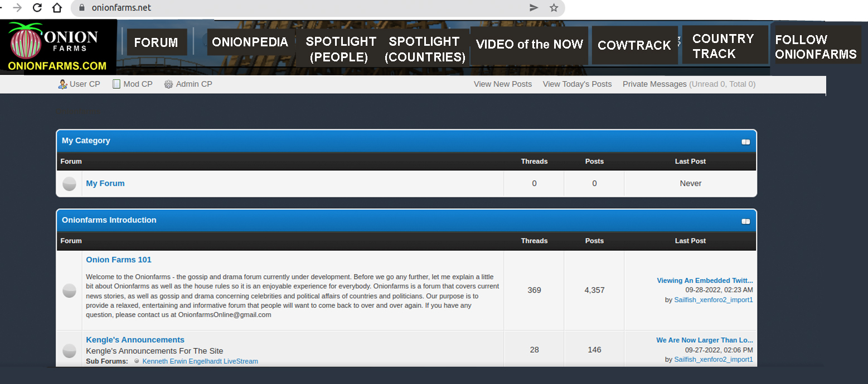Screen dimensions: 868x384
Task: Reload the page with the refresh icon
Action: point(37,8)
